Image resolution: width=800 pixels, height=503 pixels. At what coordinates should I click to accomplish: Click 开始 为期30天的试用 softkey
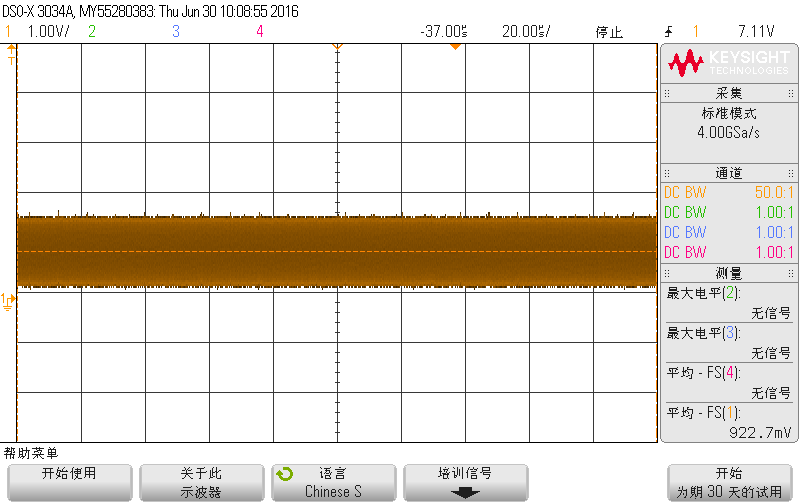[730, 483]
